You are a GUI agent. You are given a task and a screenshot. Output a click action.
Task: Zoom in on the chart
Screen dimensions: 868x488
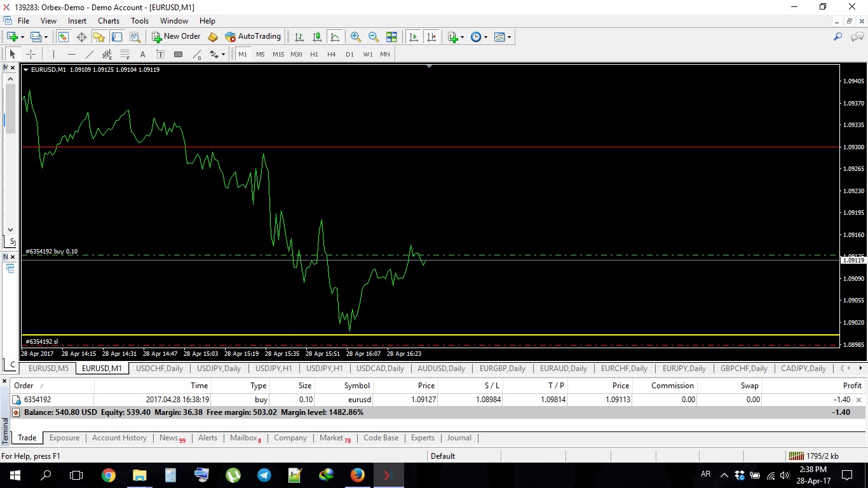[x=356, y=37]
